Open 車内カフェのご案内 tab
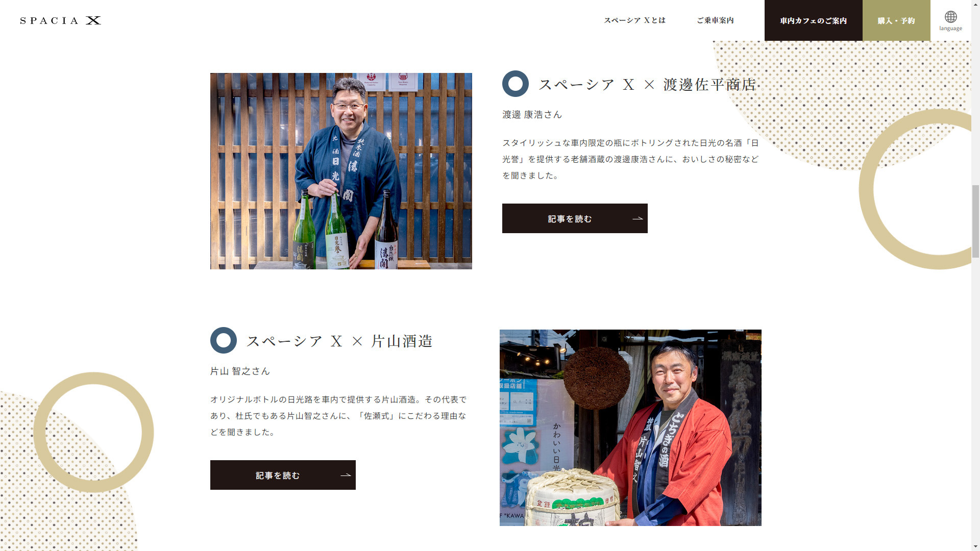 [x=814, y=20]
